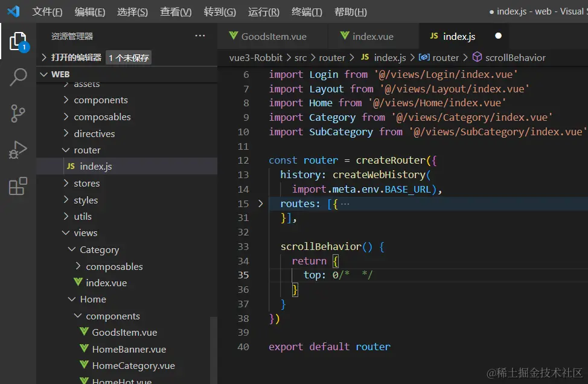This screenshot has height=384, width=588.
Task: Click JS icon in breadcrumb bar
Action: pyautogui.click(x=365, y=57)
